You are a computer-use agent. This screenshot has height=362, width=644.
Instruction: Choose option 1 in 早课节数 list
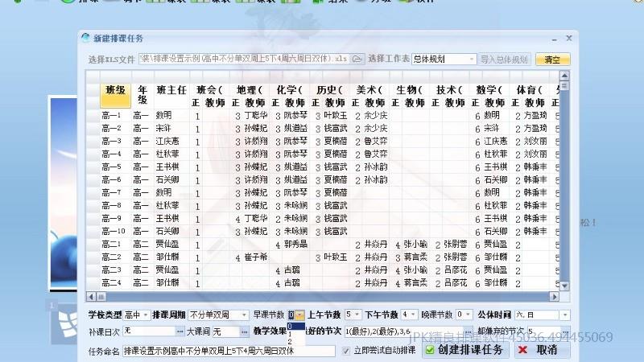click(x=296, y=334)
